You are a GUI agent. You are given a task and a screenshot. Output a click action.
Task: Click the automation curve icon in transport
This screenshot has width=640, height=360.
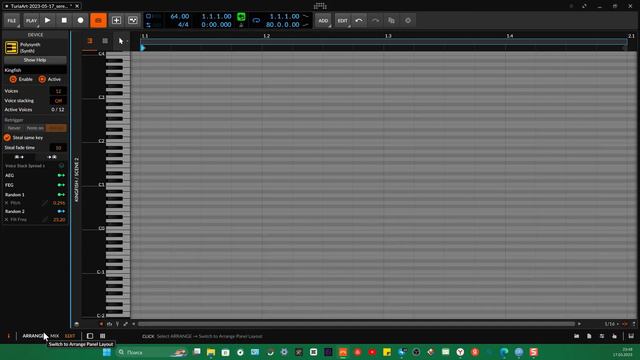(x=133, y=20)
